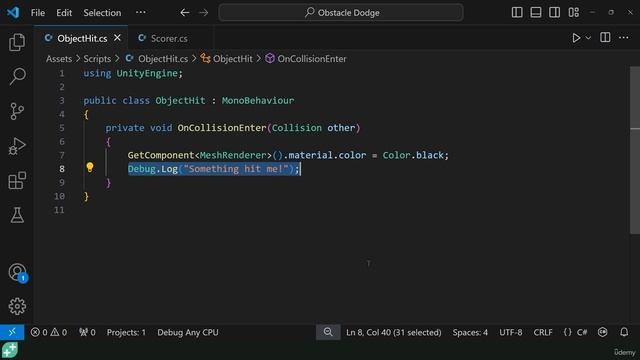Click MeshRenderer on line 7
The width and height of the screenshot is (640, 360).
click(x=233, y=155)
